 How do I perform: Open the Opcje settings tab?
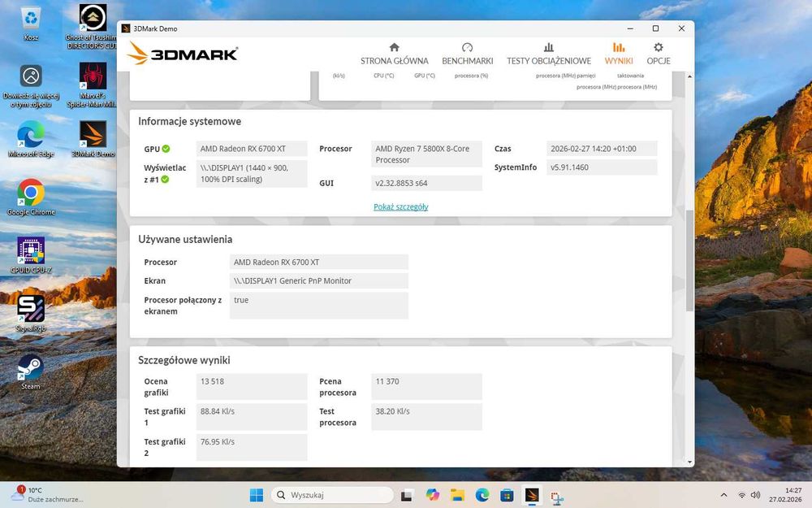pos(659,54)
